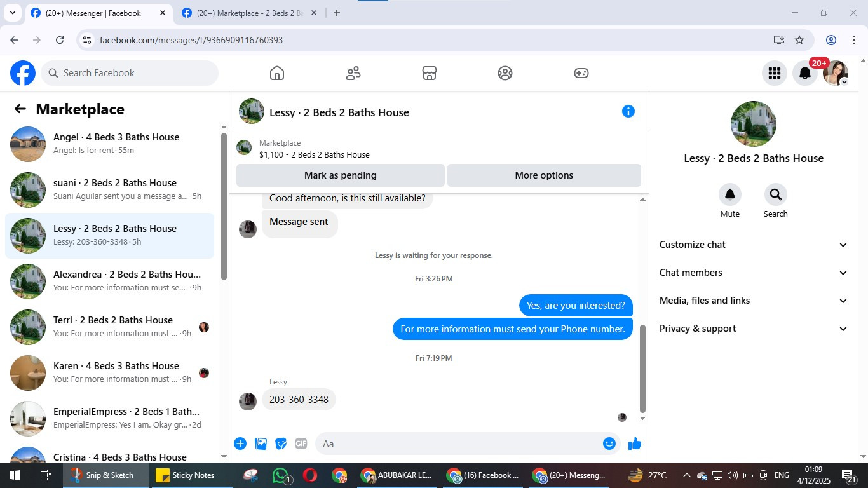Attach a photo using the image icon
Image resolution: width=868 pixels, height=488 pixels.
(x=261, y=444)
